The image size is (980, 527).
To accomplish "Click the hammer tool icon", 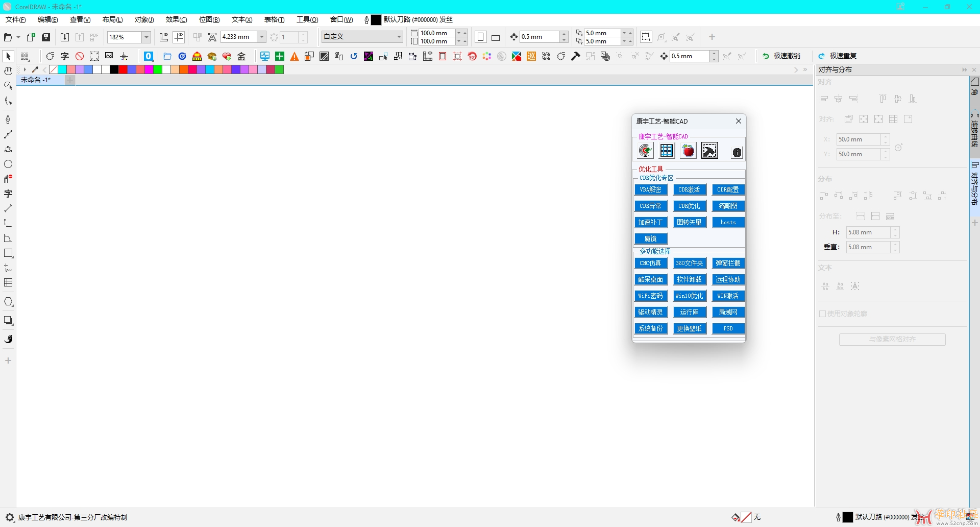I will tap(576, 56).
